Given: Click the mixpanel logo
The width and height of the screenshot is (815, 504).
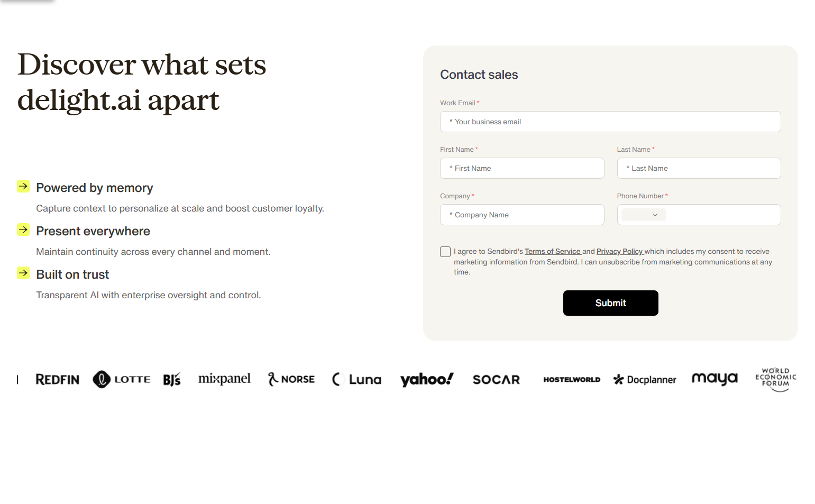Looking at the screenshot, I should [x=224, y=379].
